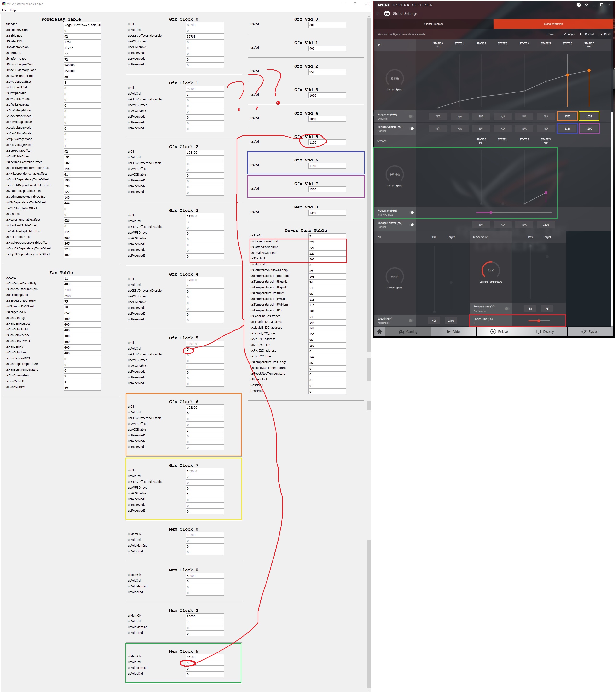The image size is (616, 692).
Task: Click the Global Settings globe icon
Action: pyautogui.click(x=387, y=14)
